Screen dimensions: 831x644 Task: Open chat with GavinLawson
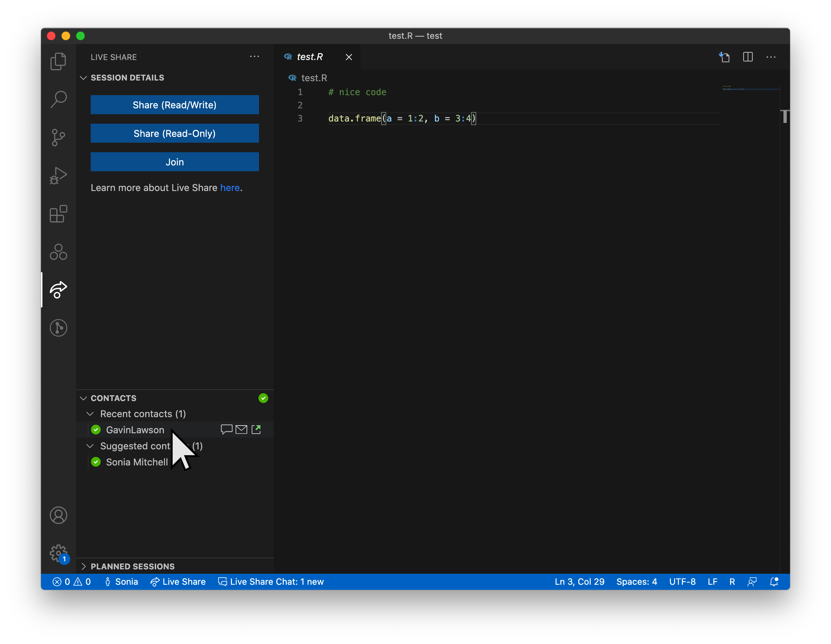coord(226,430)
